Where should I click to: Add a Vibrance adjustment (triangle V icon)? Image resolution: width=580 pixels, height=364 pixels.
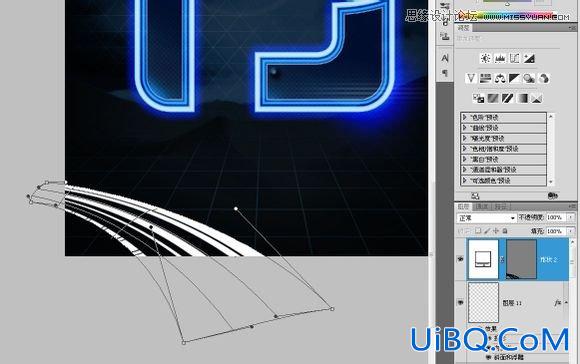[x=471, y=78]
